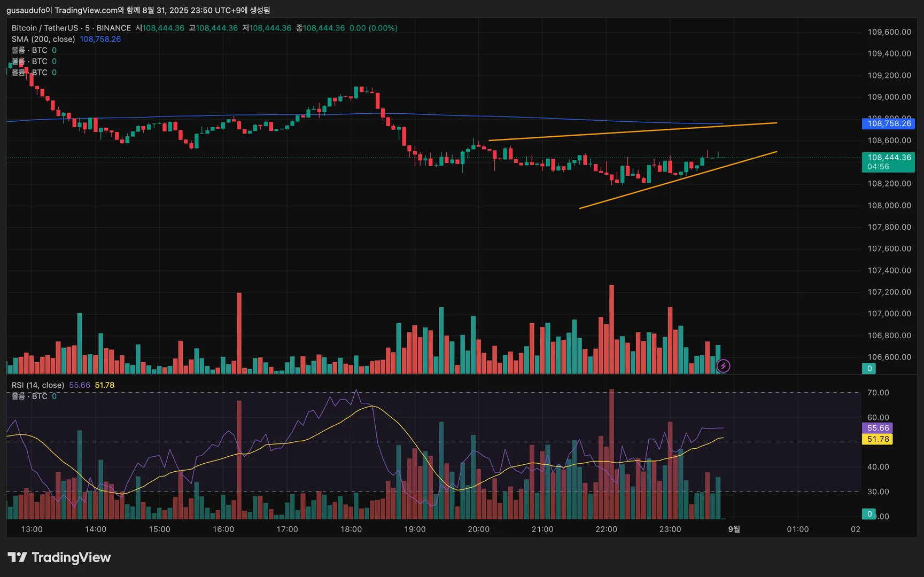Click the green 0 tag in RSI pane
This screenshot has height=577, width=924.
[x=869, y=514]
